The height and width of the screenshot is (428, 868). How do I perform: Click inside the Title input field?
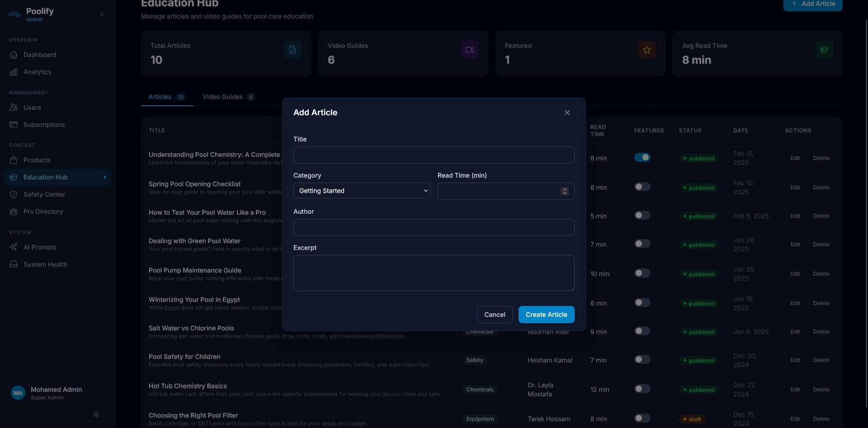pos(433,155)
